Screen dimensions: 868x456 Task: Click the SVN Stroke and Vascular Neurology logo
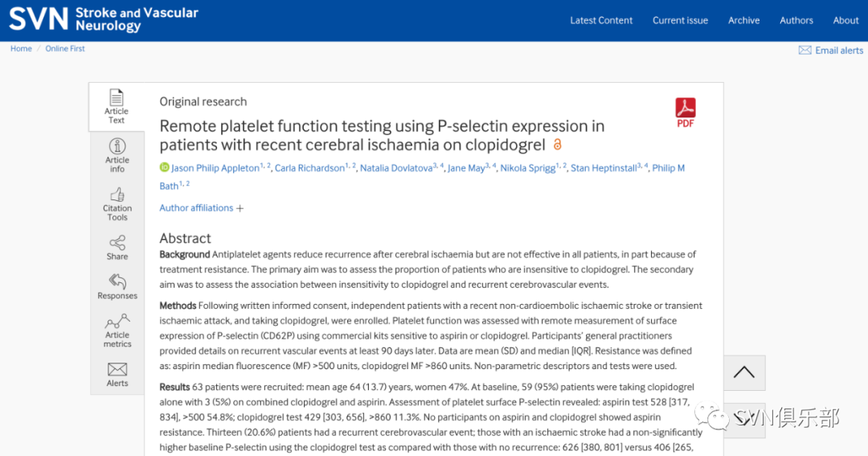tap(104, 19)
